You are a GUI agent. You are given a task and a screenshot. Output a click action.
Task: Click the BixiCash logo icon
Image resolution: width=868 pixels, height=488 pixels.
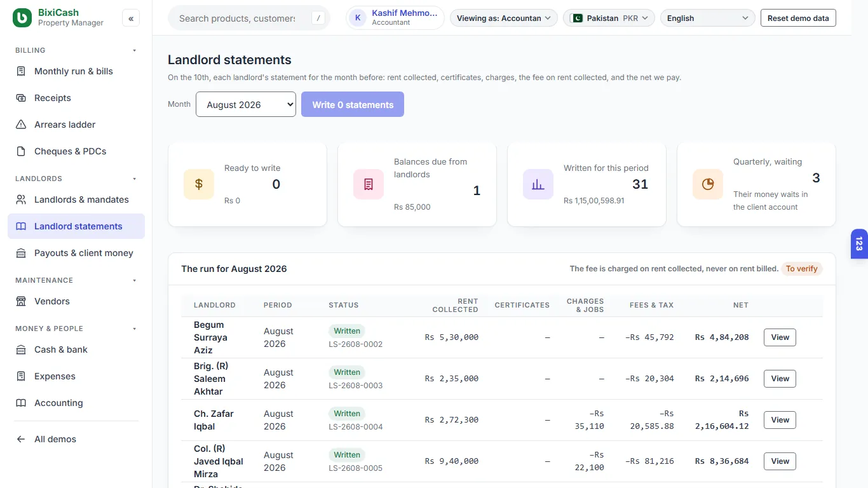(x=22, y=18)
